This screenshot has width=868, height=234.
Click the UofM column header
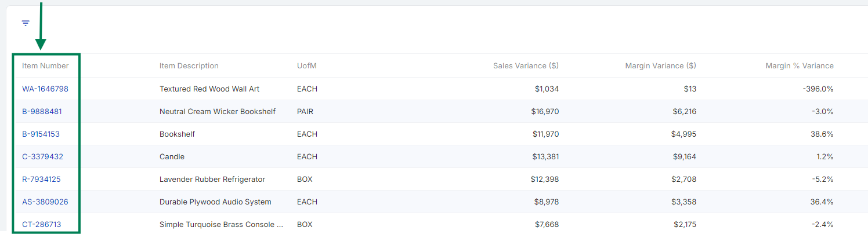(307, 66)
